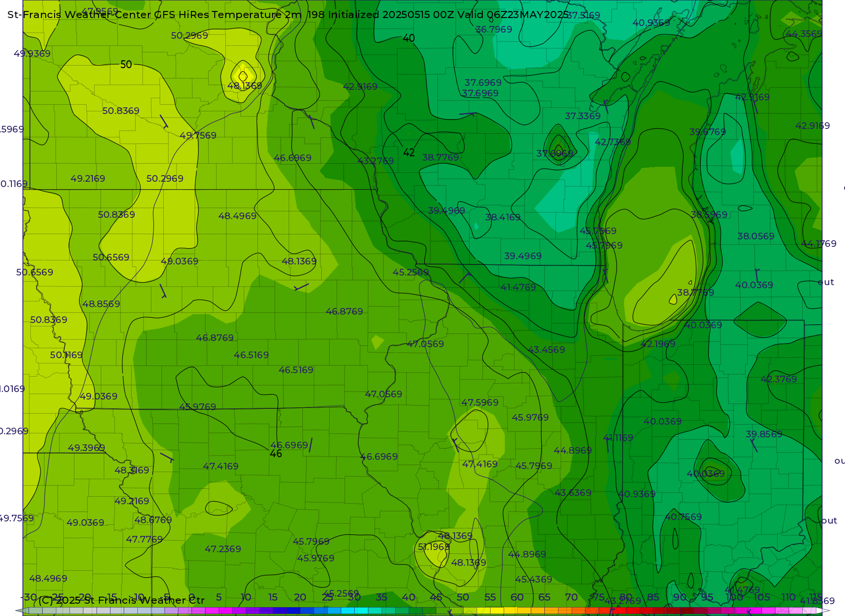Select the 110 tick on the color scale
Image resolution: width=845 pixels, height=616 pixels.
[788, 598]
